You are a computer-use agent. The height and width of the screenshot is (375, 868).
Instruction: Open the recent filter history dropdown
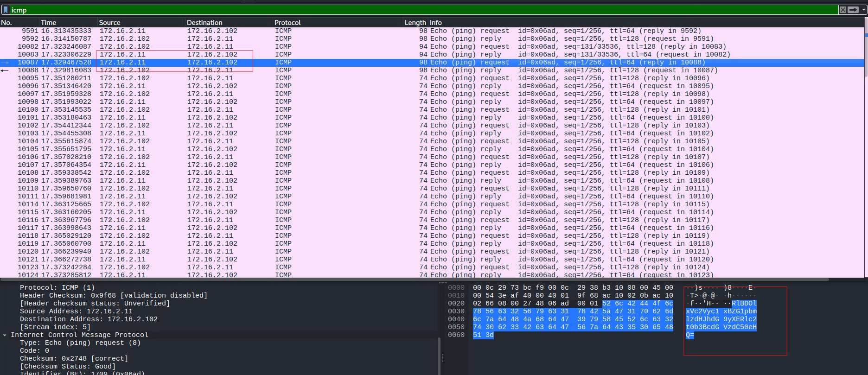(x=863, y=10)
